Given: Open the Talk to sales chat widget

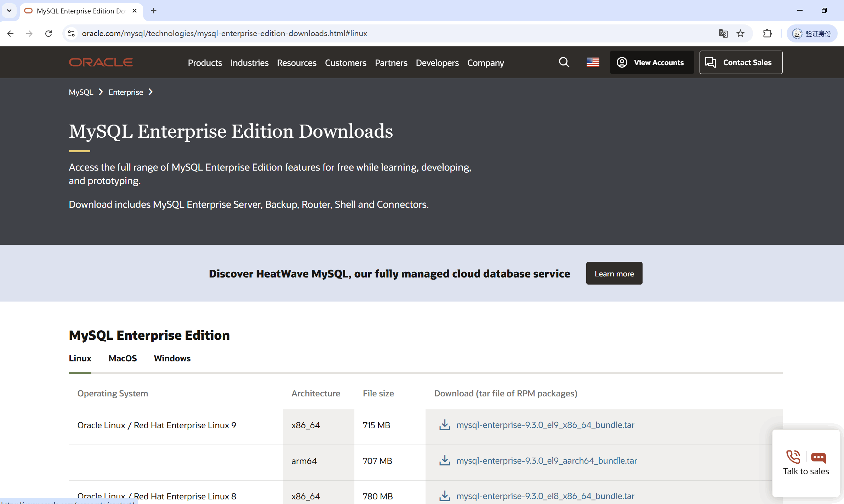Looking at the screenshot, I should point(806,463).
